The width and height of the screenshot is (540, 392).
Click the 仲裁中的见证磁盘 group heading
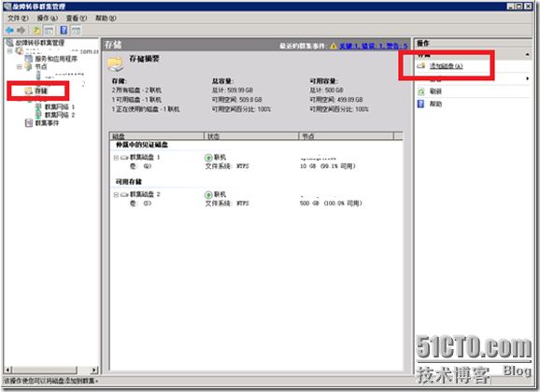pos(142,145)
